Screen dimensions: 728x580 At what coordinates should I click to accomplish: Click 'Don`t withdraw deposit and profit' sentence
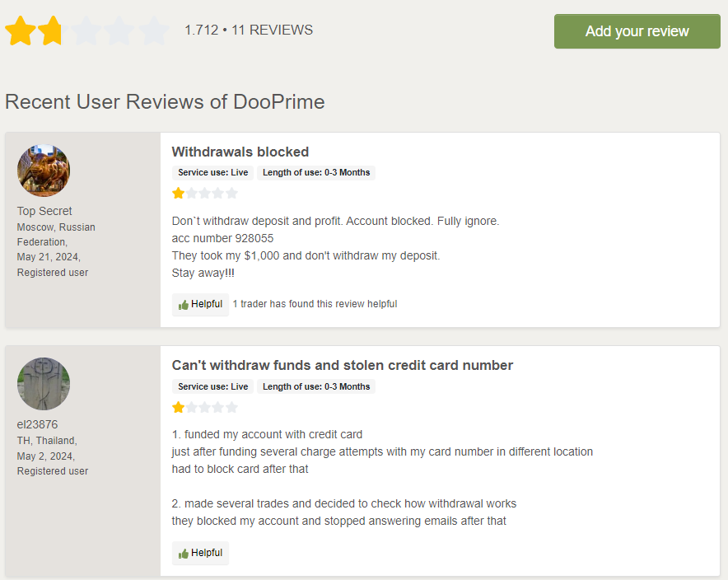(x=335, y=221)
